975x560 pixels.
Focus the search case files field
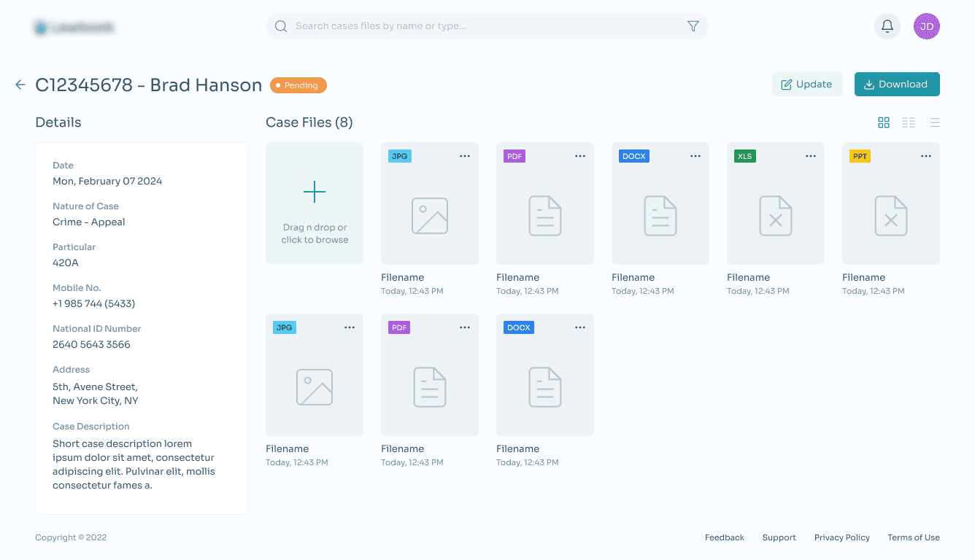click(487, 26)
